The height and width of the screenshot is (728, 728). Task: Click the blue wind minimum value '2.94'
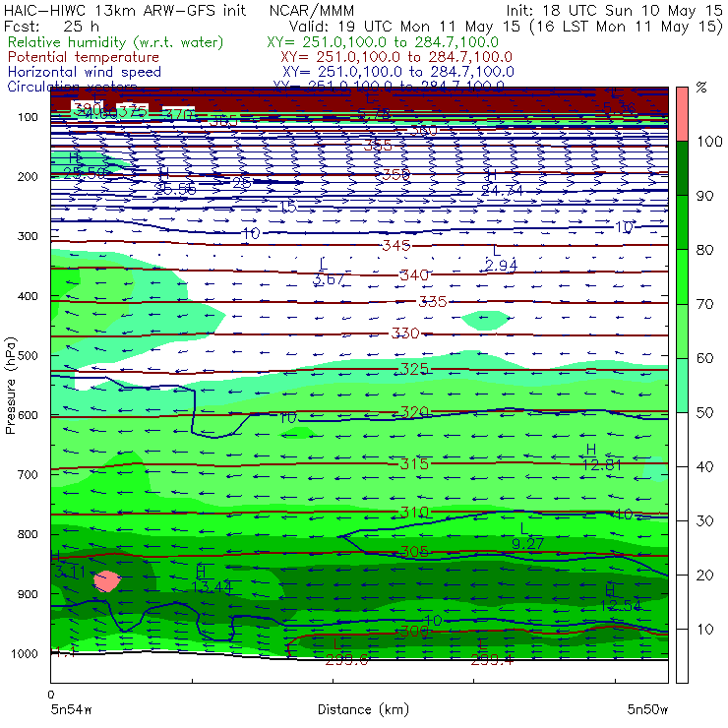(501, 266)
